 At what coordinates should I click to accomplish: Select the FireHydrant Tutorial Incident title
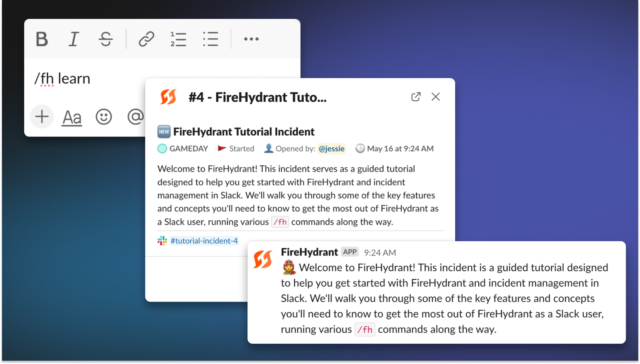pos(244,132)
